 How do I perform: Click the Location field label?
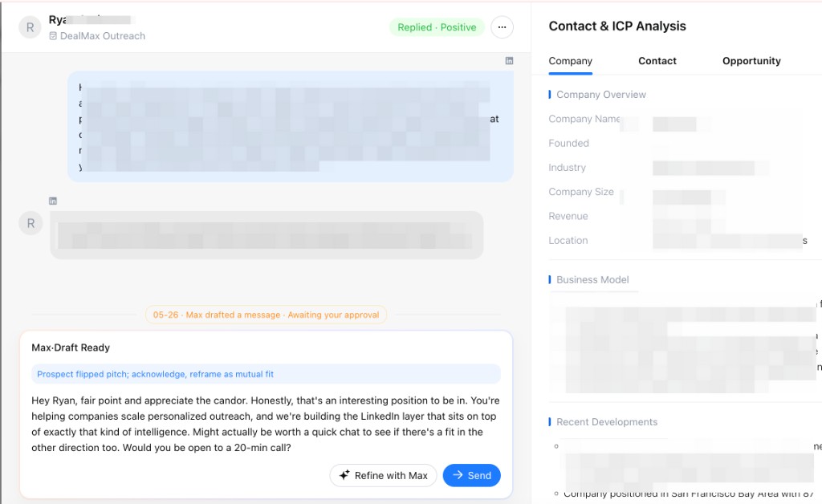coord(568,241)
